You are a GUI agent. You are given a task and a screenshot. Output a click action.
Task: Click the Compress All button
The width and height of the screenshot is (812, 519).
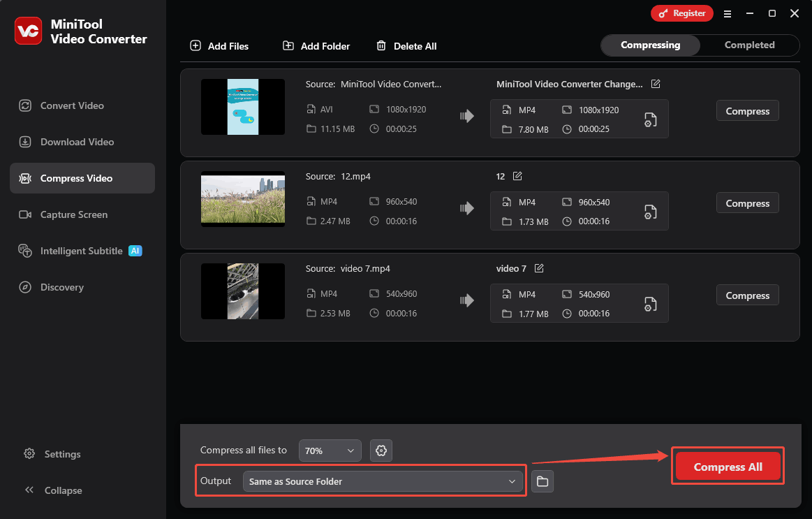pos(727,466)
